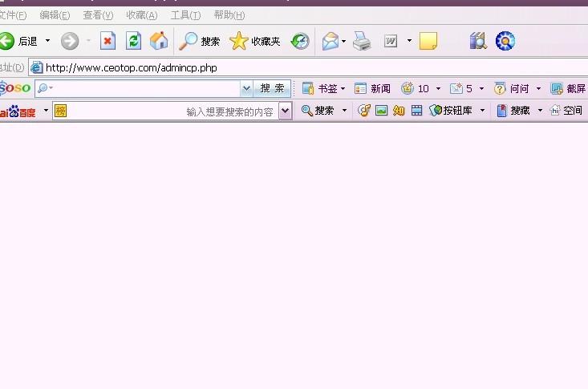Open the 按钮库 button library
Viewport: 588px width, 389px height.
pos(451,111)
